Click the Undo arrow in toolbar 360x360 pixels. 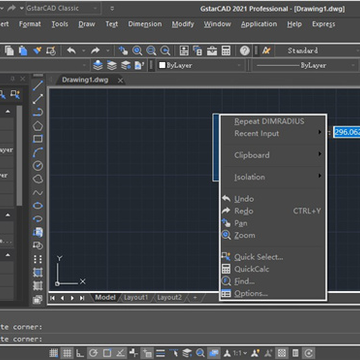[71, 51]
